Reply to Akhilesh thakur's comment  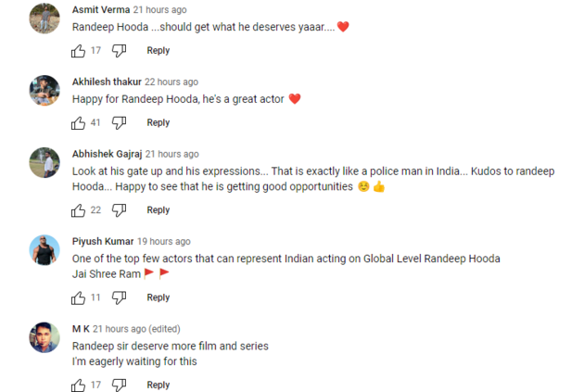tap(158, 123)
